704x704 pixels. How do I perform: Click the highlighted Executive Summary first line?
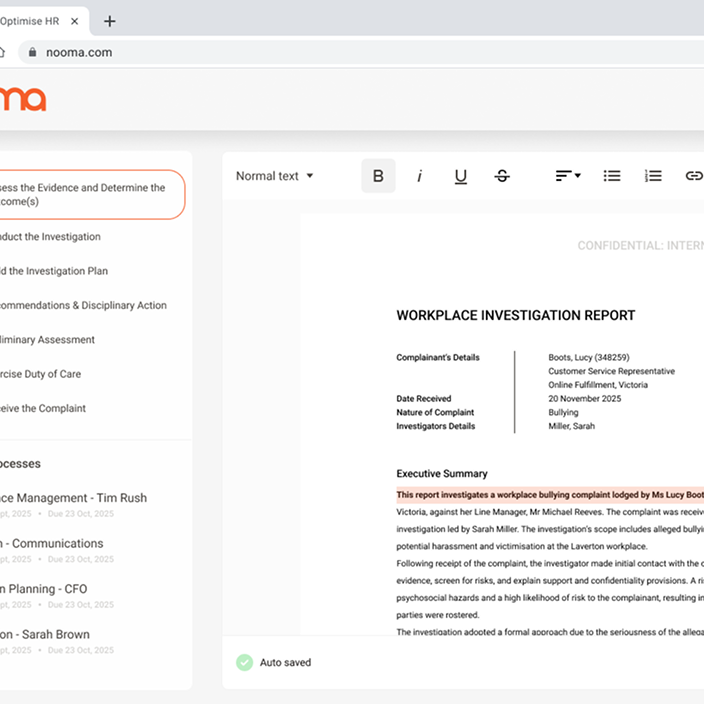(x=550, y=495)
